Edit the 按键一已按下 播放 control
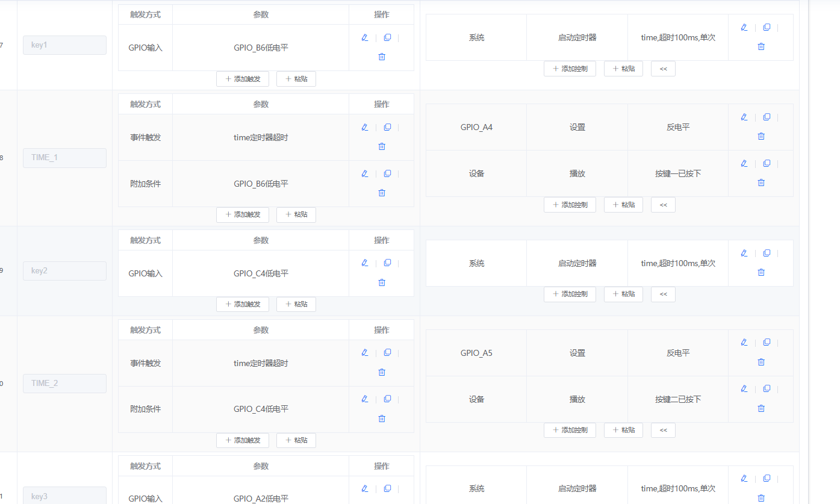840x504 pixels. (x=744, y=163)
